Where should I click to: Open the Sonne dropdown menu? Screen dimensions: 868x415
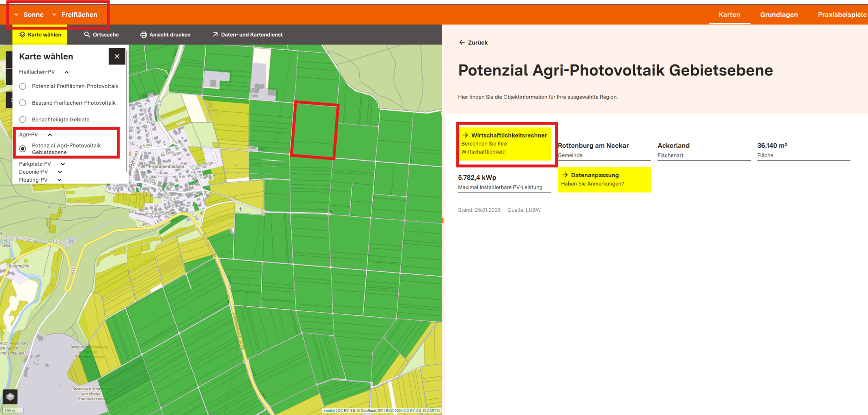[x=29, y=15]
